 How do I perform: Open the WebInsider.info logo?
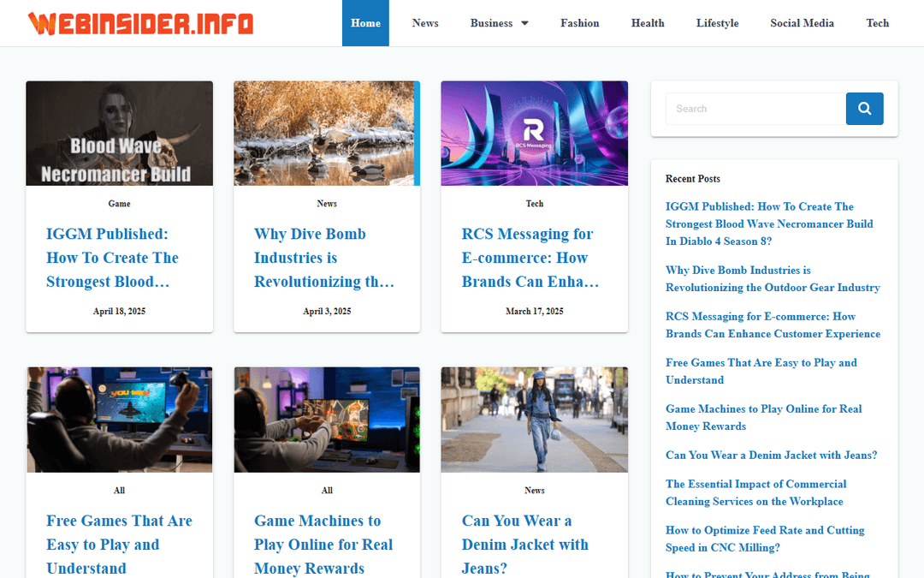point(141,24)
